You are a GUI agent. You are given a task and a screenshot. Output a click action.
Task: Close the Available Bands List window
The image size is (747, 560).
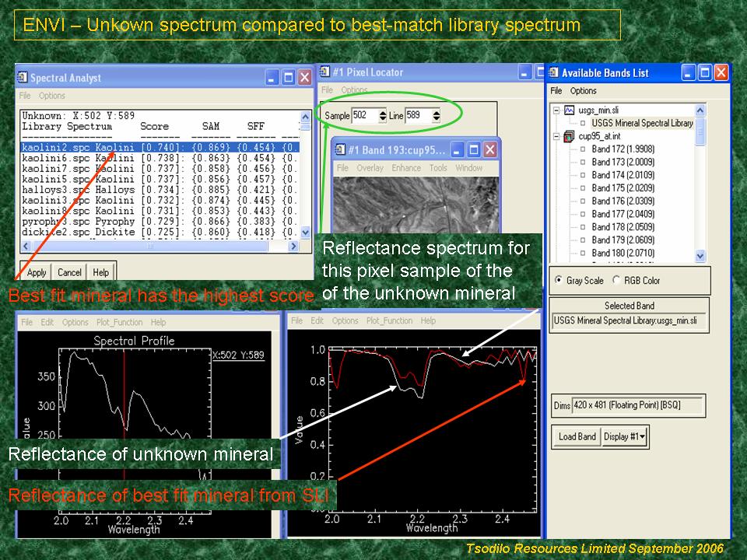point(721,72)
